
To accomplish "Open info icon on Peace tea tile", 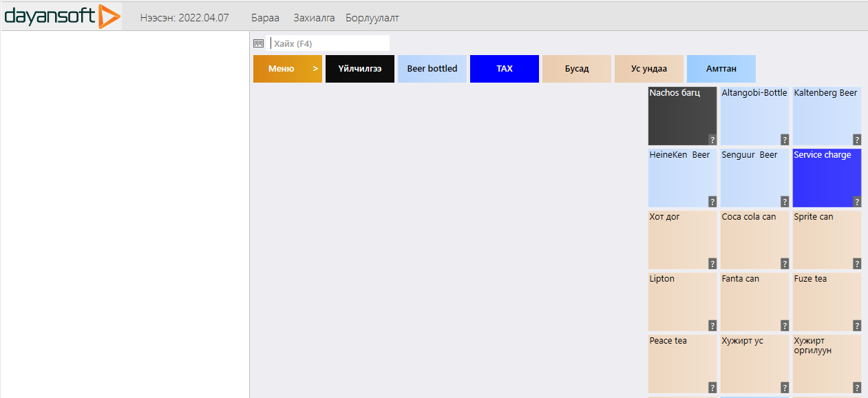I will pos(712,388).
